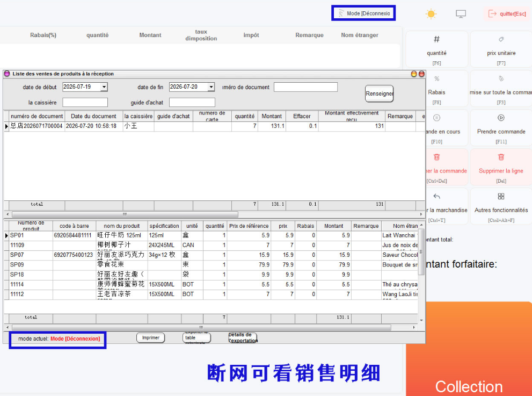This screenshot has height=396, width=532.
Task: Select product row 11109
Action: [x=210, y=245]
